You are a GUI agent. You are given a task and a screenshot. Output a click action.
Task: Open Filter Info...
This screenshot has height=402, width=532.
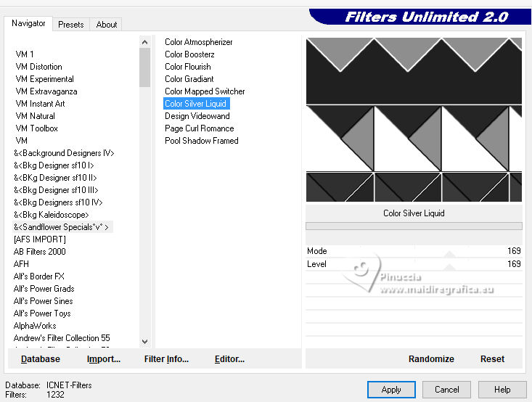pos(166,359)
